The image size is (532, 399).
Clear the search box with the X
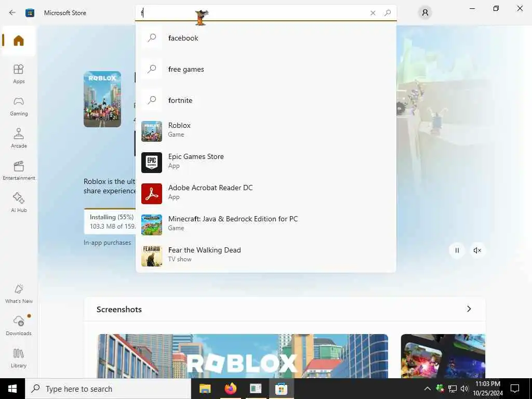point(373,13)
